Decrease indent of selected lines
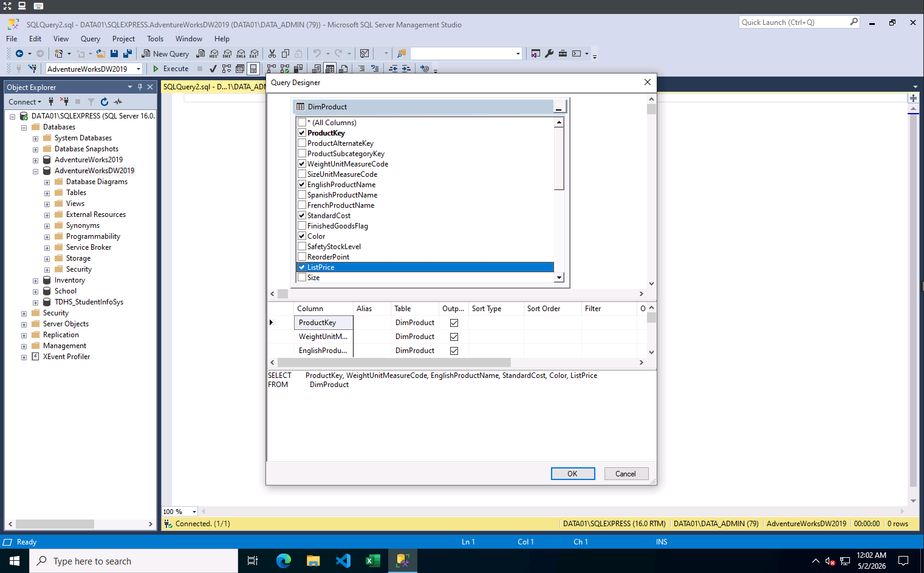 point(393,69)
